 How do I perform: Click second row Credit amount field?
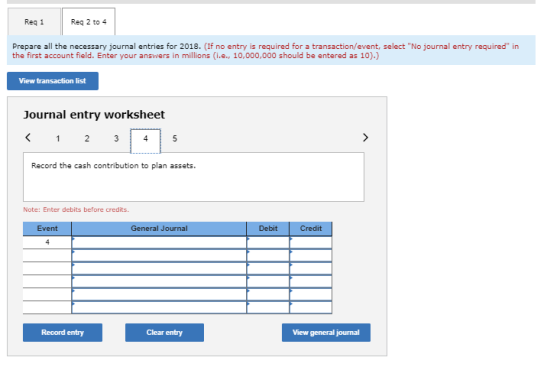click(311, 255)
